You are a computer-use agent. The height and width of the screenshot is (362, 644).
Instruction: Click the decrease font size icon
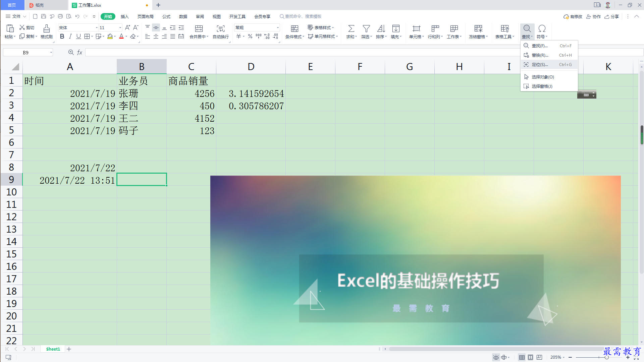(x=136, y=27)
